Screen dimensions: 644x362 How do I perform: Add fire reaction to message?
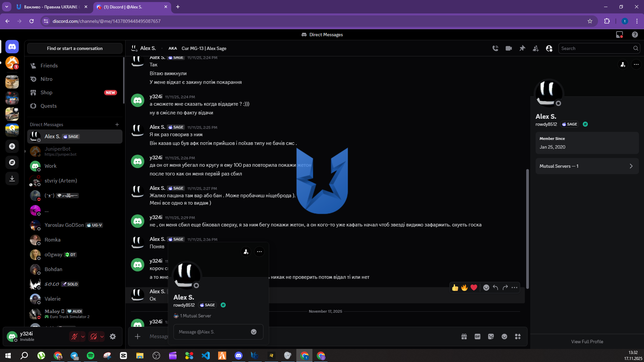[464, 288]
